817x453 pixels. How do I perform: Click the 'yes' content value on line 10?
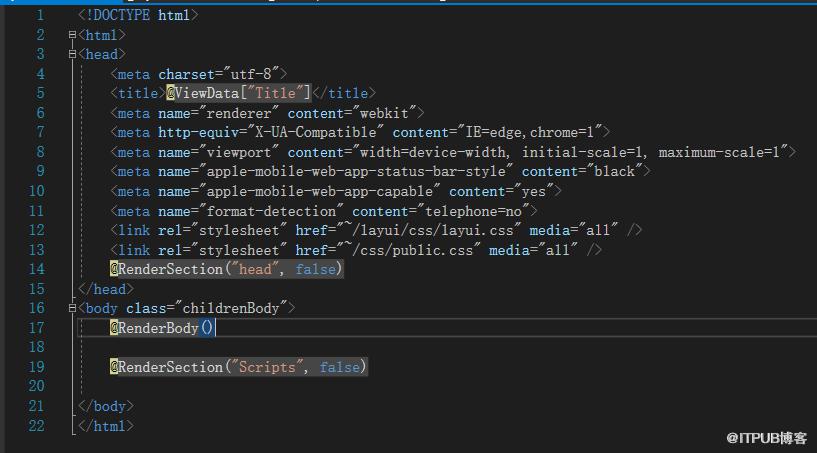point(534,191)
